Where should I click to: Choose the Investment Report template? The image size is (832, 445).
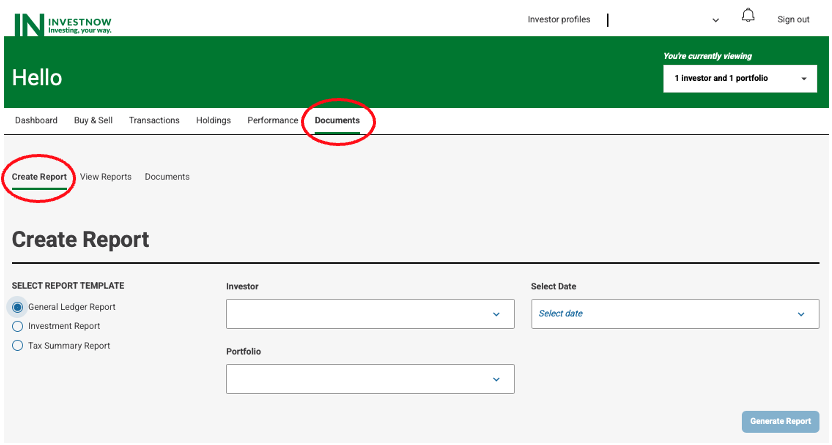pyautogui.click(x=18, y=326)
